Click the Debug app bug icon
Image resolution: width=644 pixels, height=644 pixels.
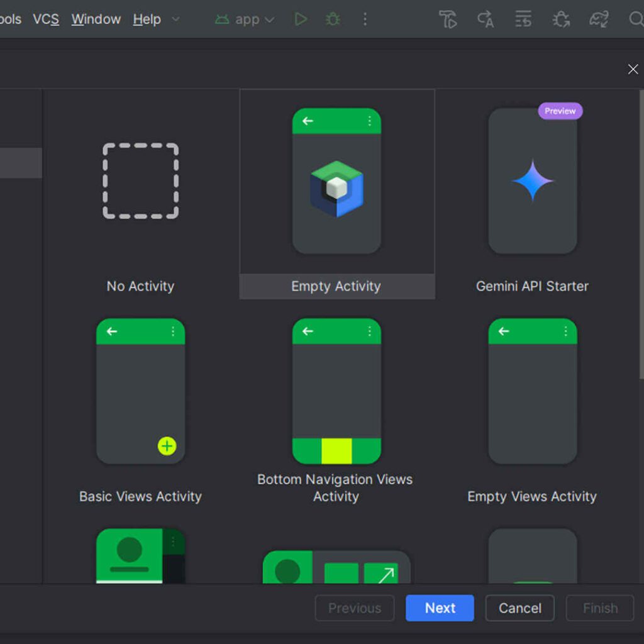(x=333, y=19)
